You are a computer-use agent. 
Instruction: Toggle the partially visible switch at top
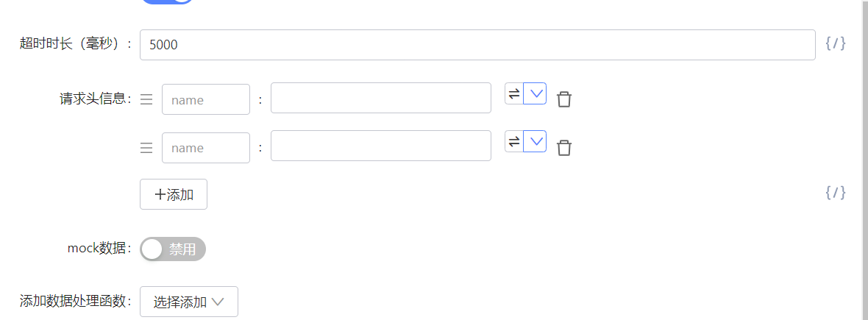(x=167, y=1)
